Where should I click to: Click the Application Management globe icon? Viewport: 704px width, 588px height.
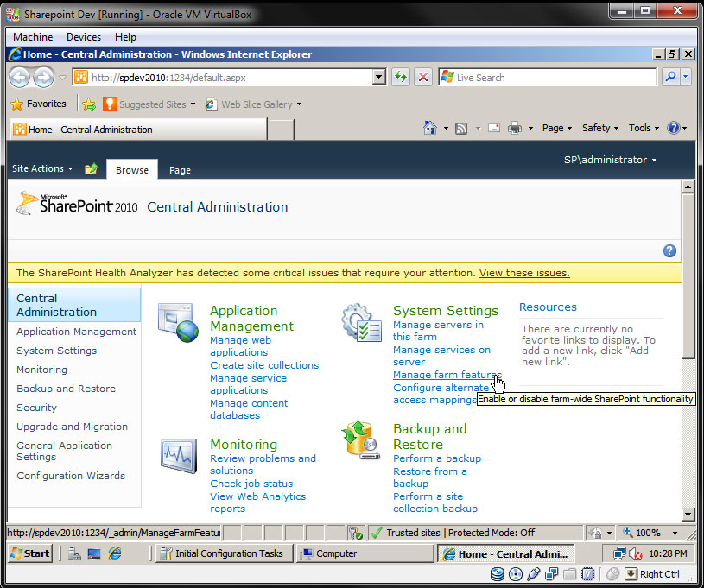(178, 322)
